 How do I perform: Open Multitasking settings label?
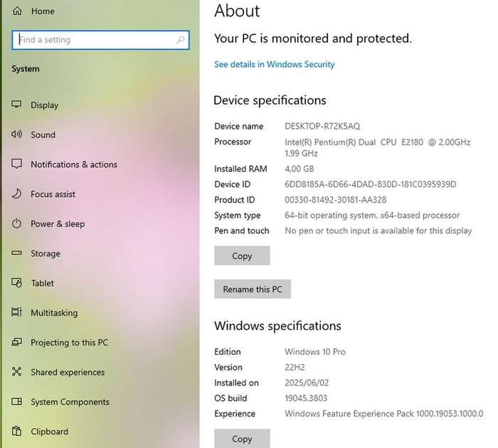coord(54,313)
